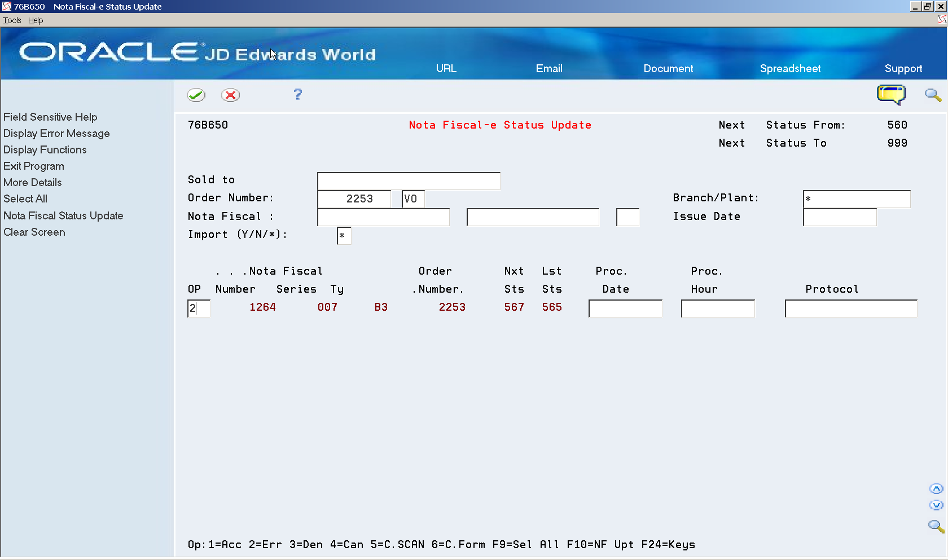Viewport: 948px width, 560px height.
Task: Click the Import (Y/N/*) field
Action: point(344,236)
